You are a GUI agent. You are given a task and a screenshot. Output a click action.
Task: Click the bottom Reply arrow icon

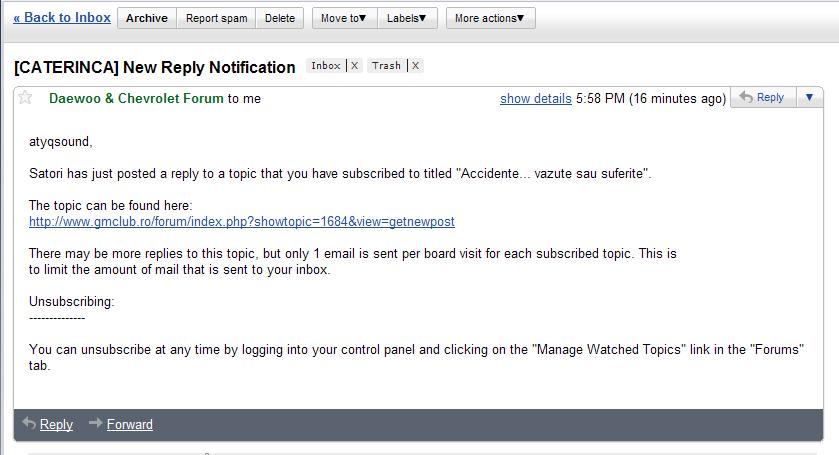tap(29, 423)
